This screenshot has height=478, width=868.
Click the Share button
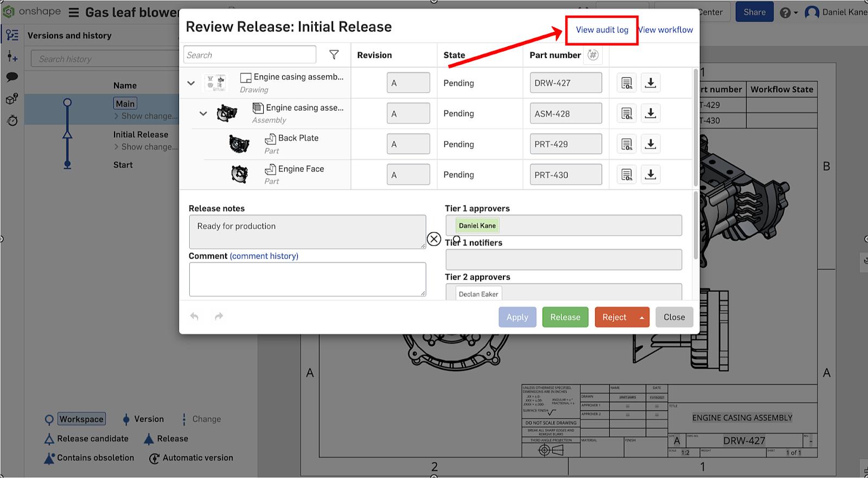tap(754, 12)
